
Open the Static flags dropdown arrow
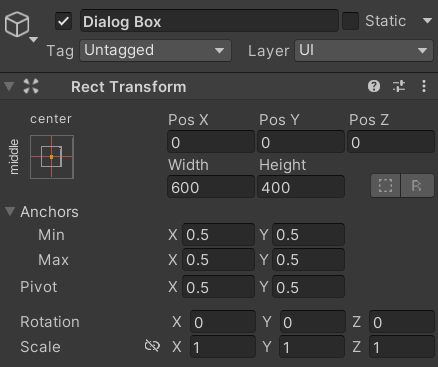427,21
